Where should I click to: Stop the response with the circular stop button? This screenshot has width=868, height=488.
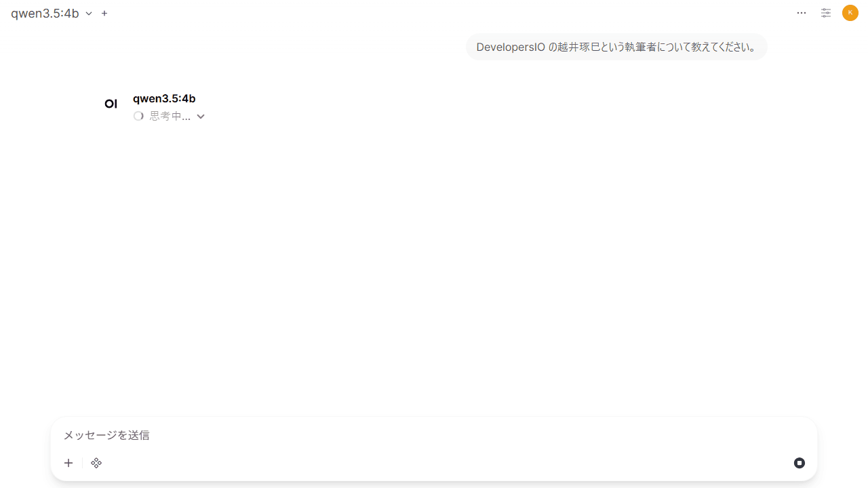point(799,463)
